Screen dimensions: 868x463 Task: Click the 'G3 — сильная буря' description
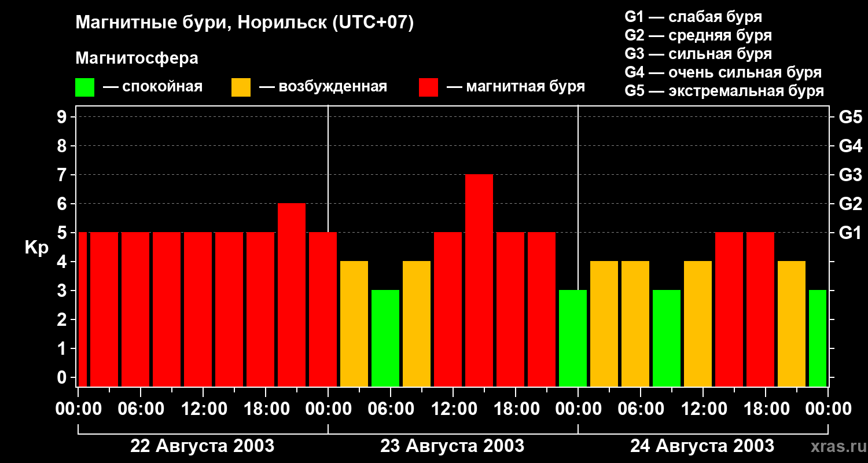coord(698,54)
